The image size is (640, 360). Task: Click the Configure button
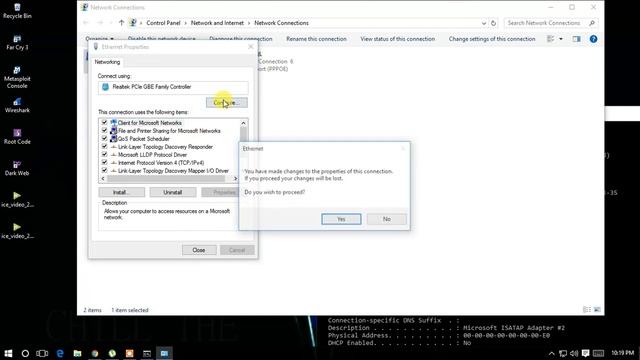227,102
